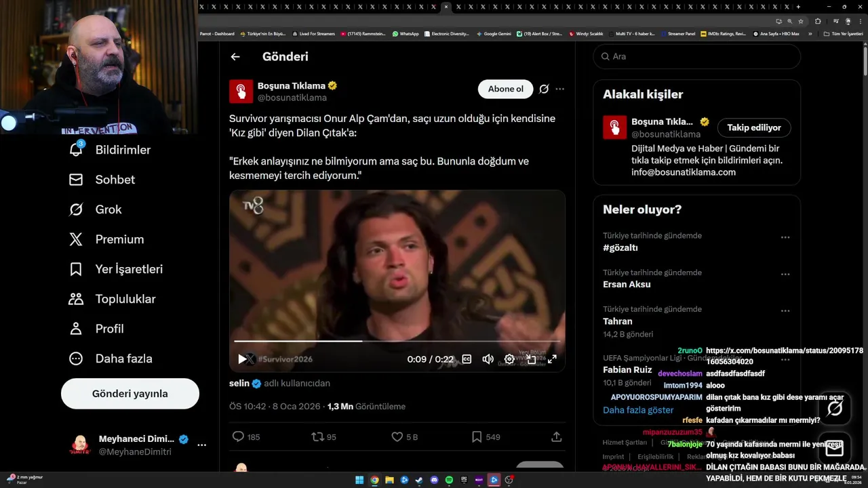Star this page in Chrome address bar
Image resolution: width=868 pixels, height=488 pixels.
801,21
